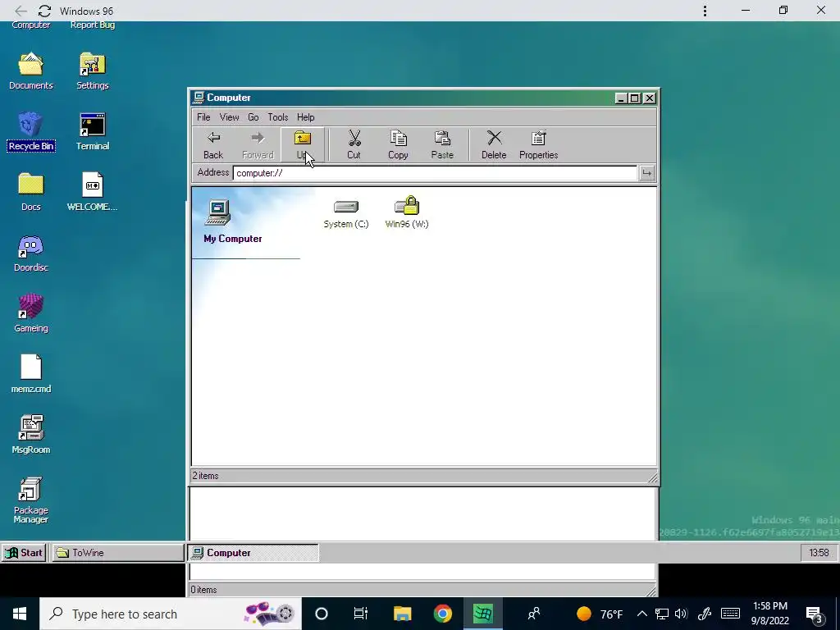Open the View menu
This screenshot has width=840, height=630.
229,117
